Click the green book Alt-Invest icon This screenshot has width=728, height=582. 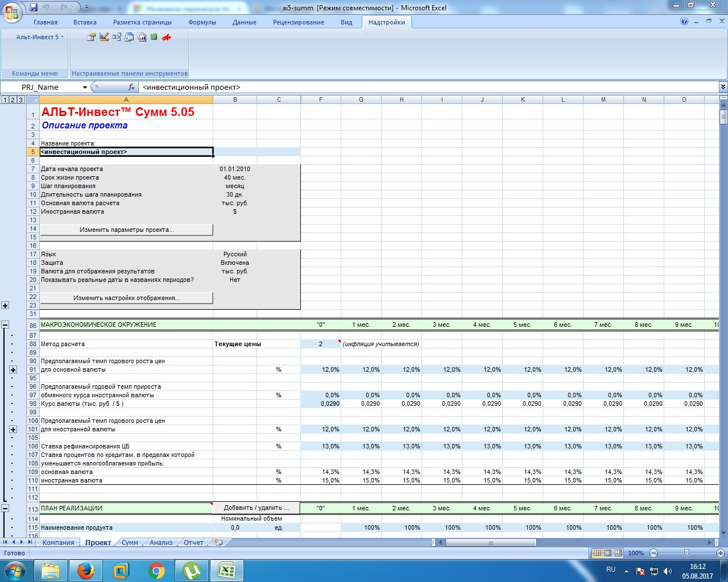coord(154,37)
